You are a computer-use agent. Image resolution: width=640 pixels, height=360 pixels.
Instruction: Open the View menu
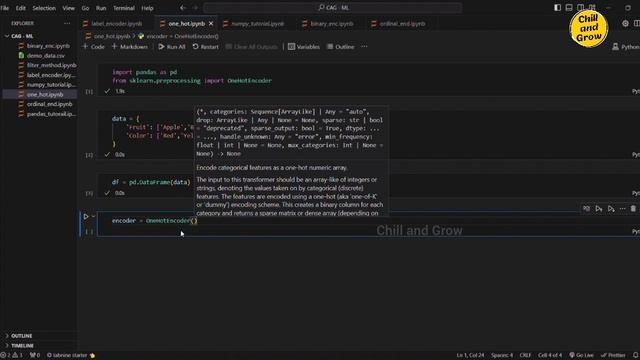pos(68,8)
